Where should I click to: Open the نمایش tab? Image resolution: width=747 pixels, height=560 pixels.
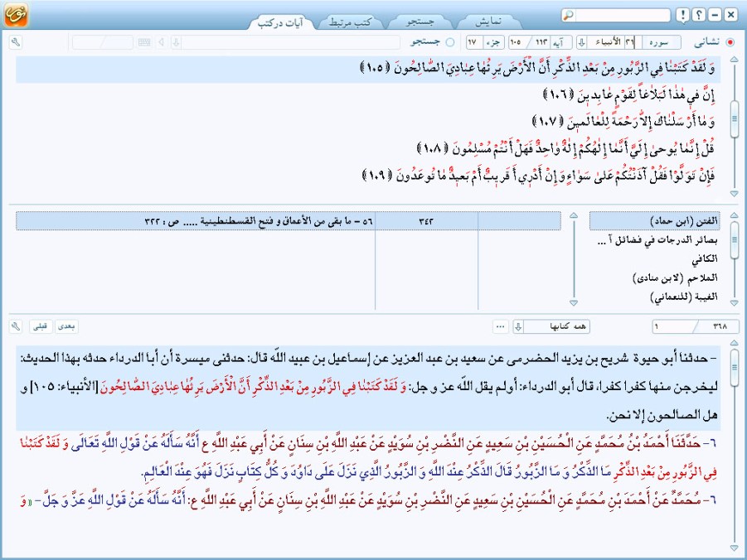(488, 22)
